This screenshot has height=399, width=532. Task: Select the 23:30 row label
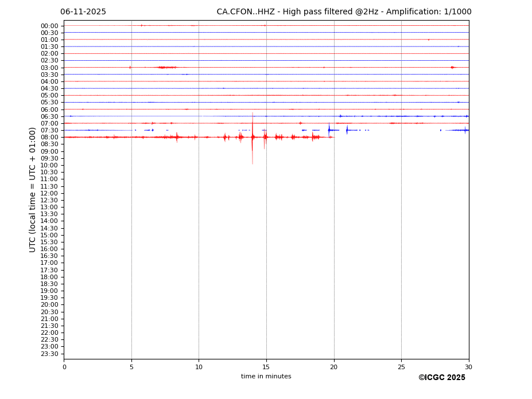coord(49,354)
